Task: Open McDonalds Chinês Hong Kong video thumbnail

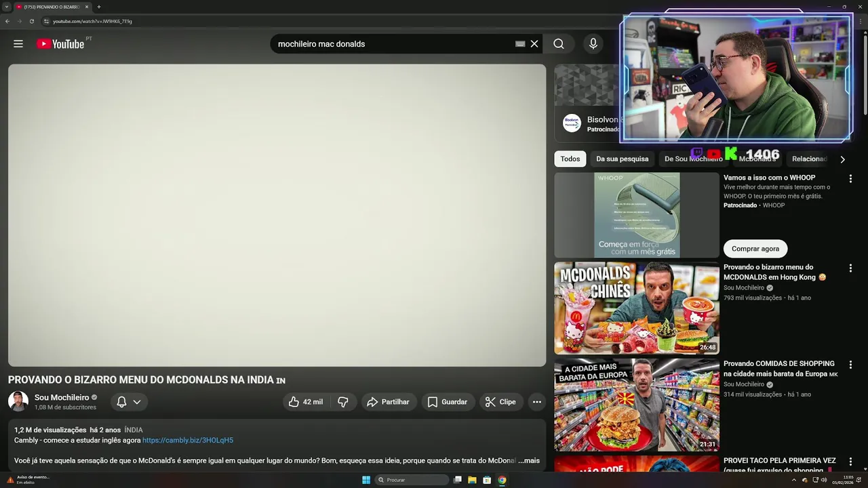Action: (x=637, y=308)
